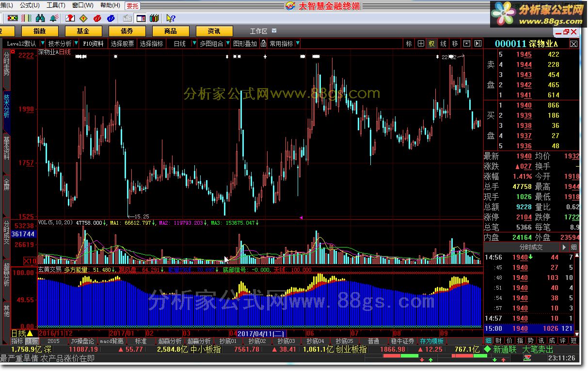The height and width of the screenshot is (371, 588).
Task: Select the JG操盘论 indicator tab
Action: tap(82, 341)
